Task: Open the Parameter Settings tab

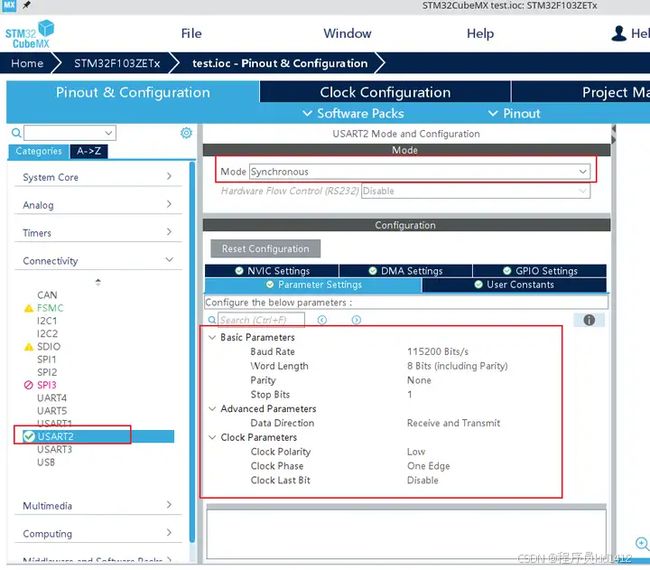Action: point(313,285)
